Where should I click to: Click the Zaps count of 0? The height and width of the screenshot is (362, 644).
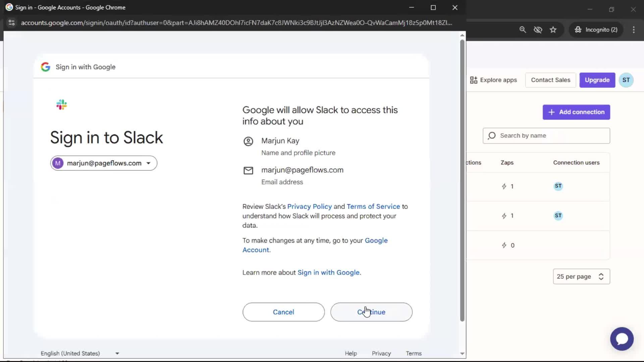tap(508, 245)
